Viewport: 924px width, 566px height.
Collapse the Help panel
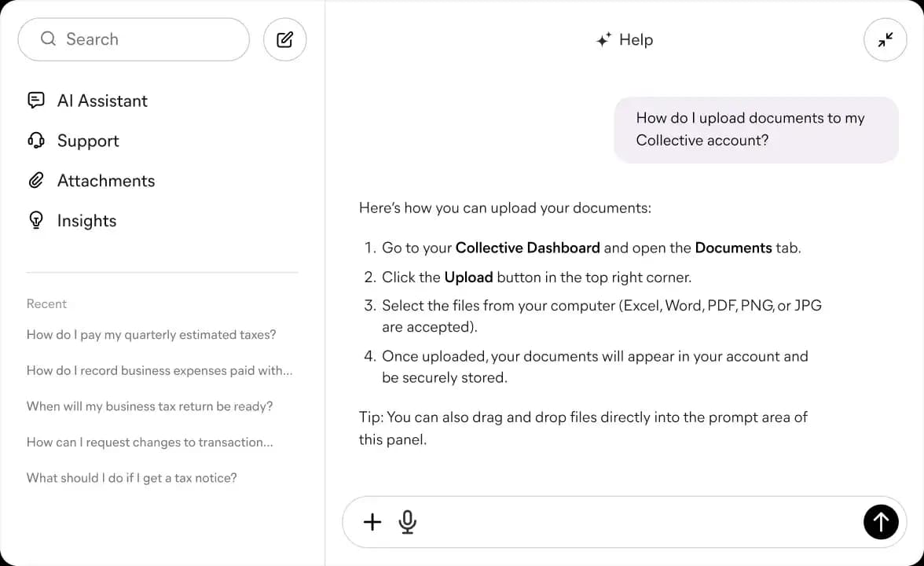point(885,39)
